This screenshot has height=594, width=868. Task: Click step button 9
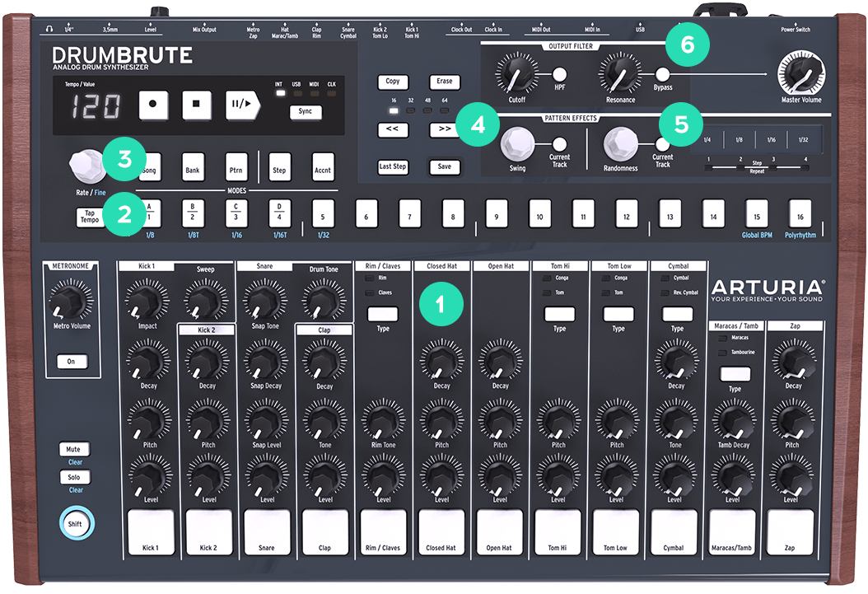click(497, 213)
